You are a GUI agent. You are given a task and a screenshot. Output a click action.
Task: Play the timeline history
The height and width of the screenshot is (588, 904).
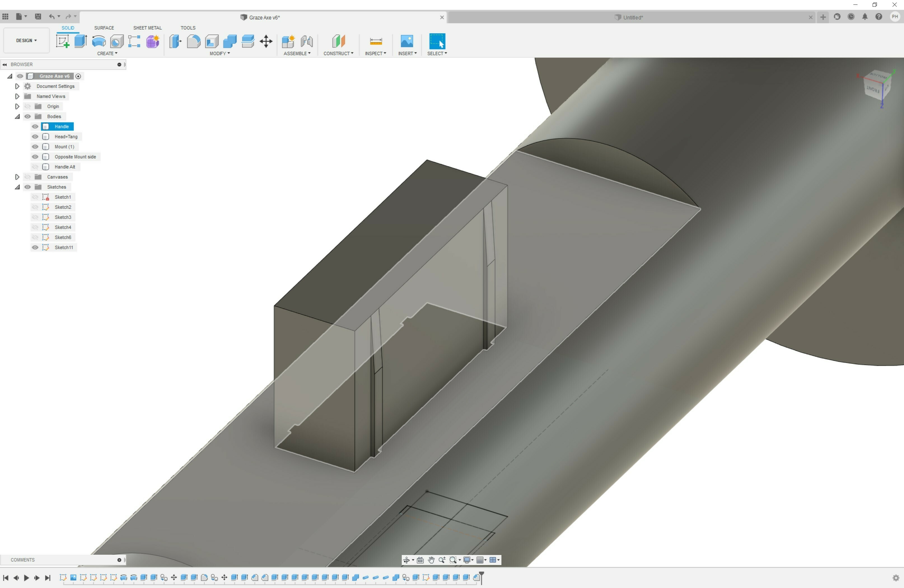[x=26, y=578]
